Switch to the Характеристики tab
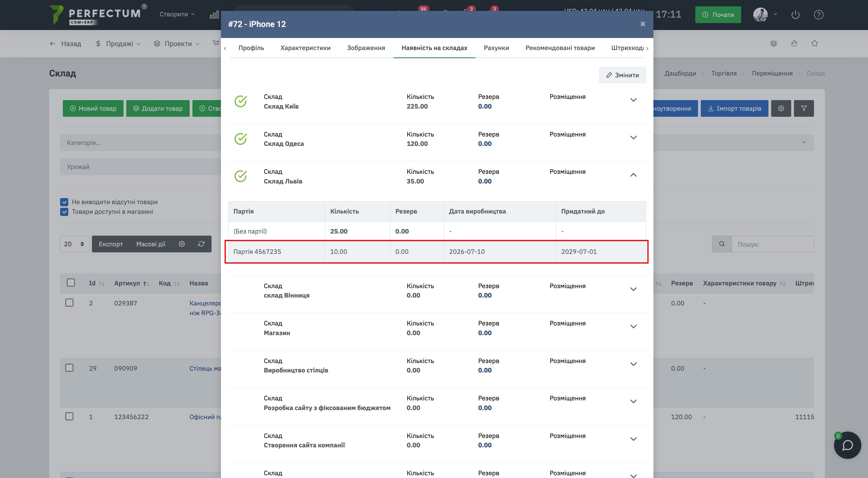This screenshot has height=478, width=868. click(305, 48)
